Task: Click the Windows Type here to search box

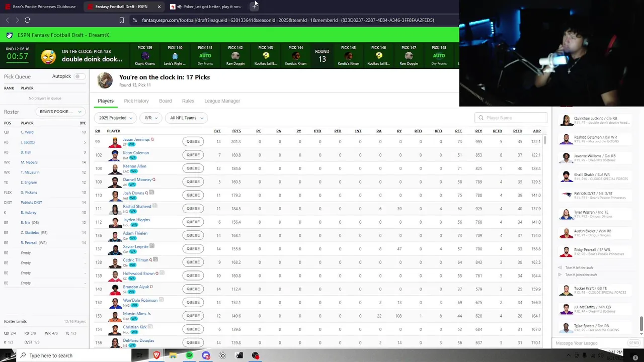Action: 73,355
